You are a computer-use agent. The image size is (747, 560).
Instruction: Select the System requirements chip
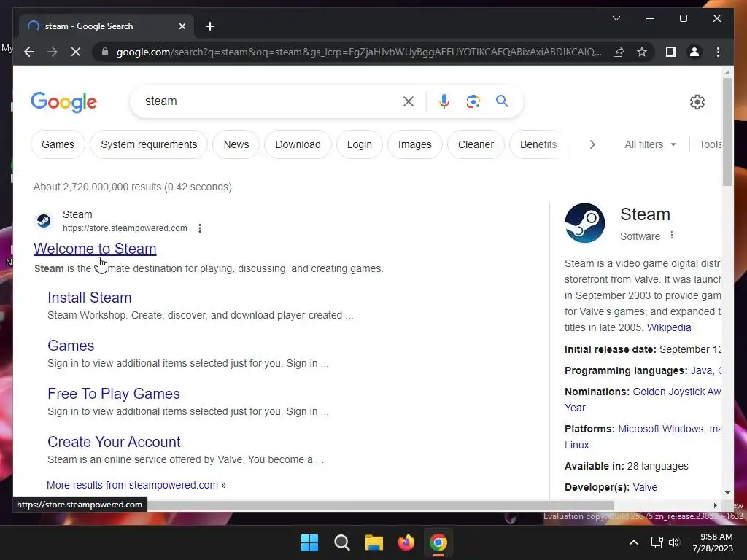tap(149, 144)
